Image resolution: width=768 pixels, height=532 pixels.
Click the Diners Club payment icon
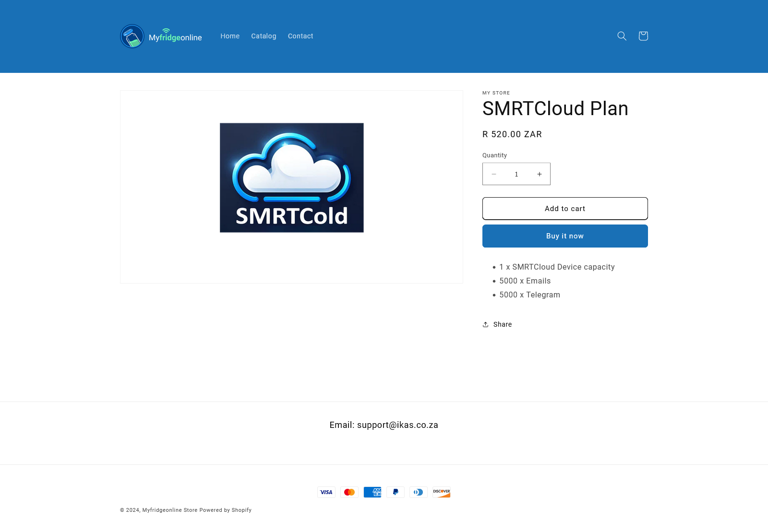point(419,492)
